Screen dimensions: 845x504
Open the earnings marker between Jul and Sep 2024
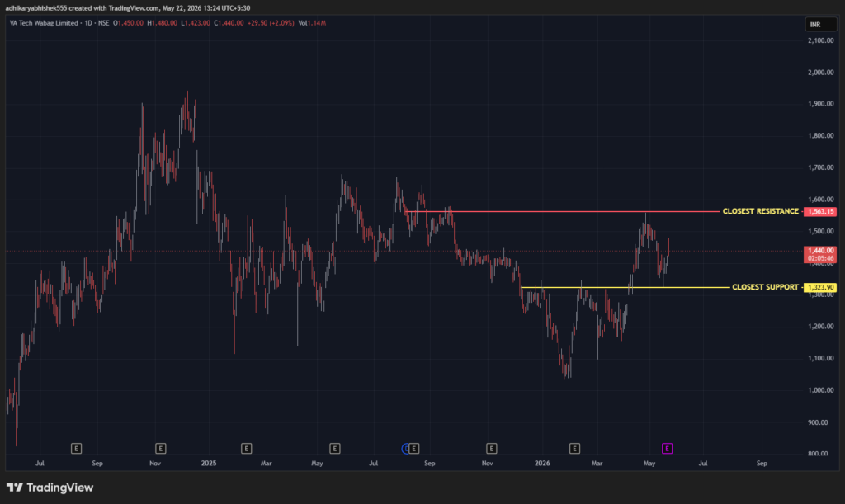pyautogui.click(x=76, y=449)
